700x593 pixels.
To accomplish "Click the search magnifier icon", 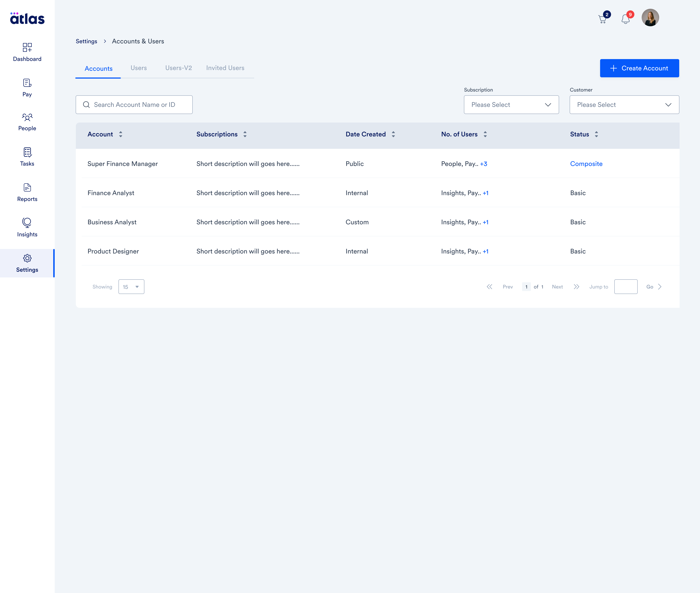I will [x=86, y=104].
